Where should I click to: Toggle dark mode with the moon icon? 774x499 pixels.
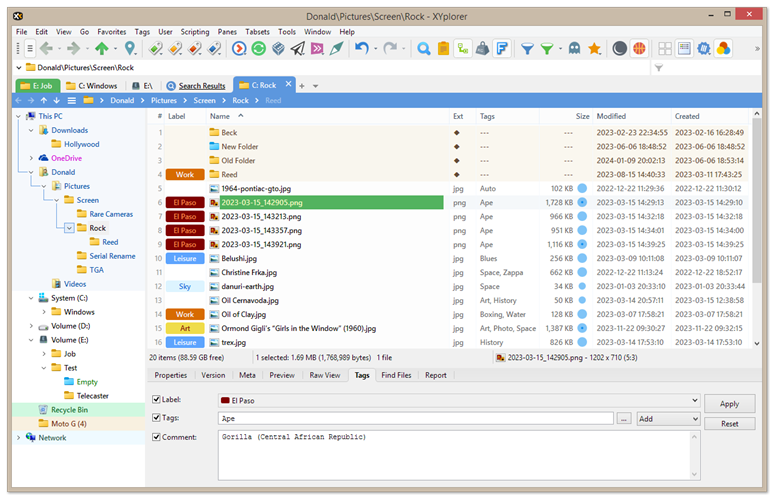click(619, 48)
